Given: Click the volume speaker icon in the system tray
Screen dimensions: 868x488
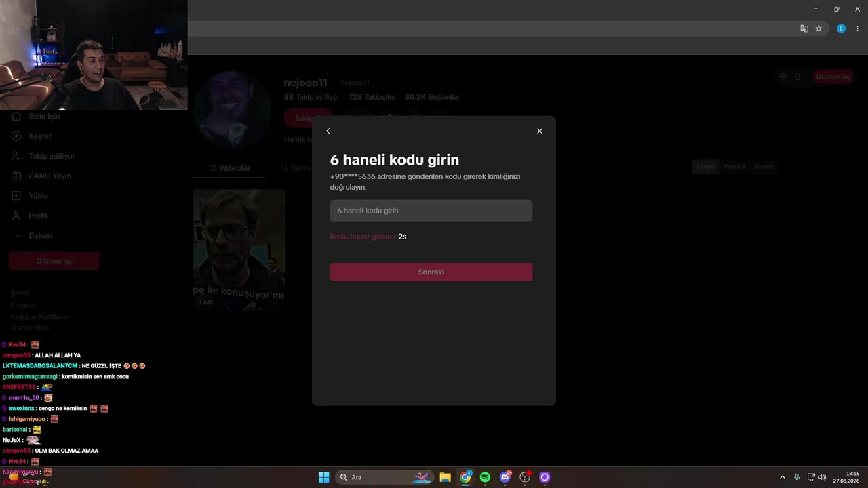Looking at the screenshot, I should click(823, 477).
